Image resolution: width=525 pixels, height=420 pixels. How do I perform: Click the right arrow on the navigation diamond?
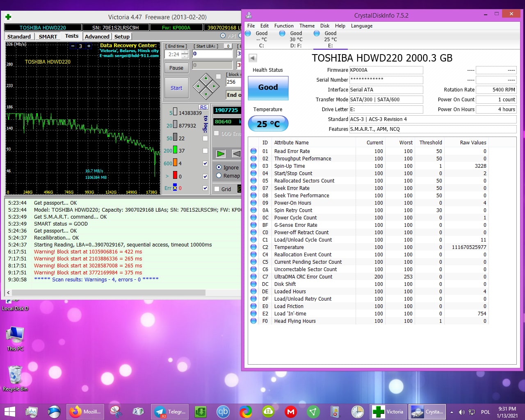[x=213, y=87]
